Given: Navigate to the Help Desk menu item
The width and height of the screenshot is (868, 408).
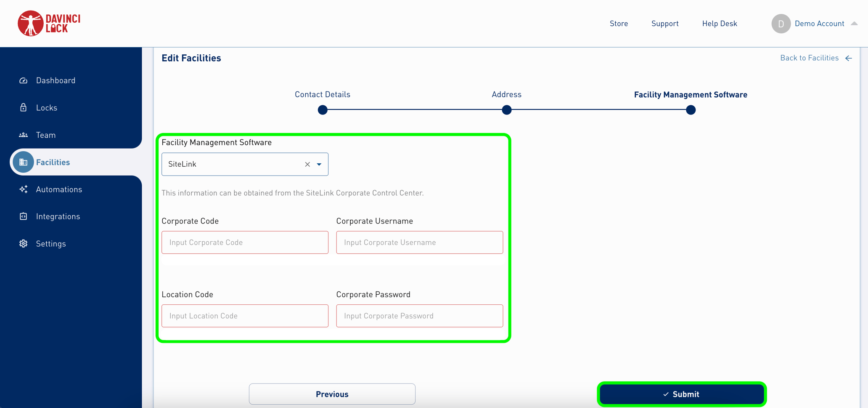Looking at the screenshot, I should pyautogui.click(x=720, y=24).
